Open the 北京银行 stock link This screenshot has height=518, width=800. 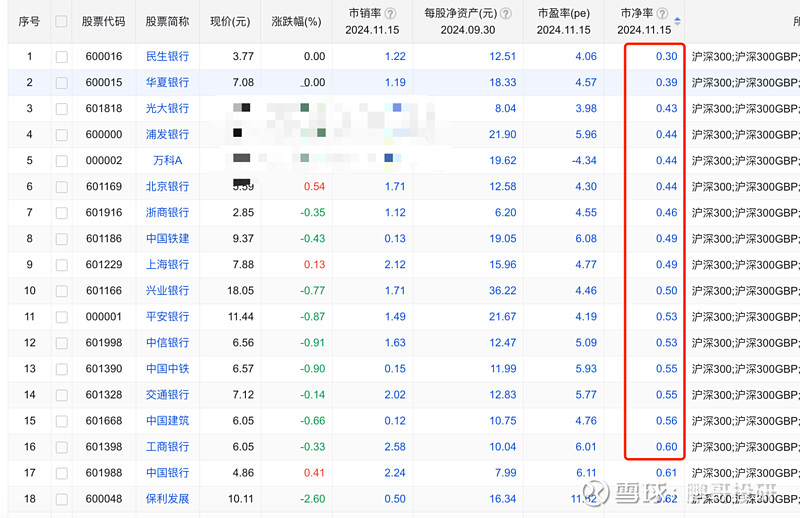167,186
